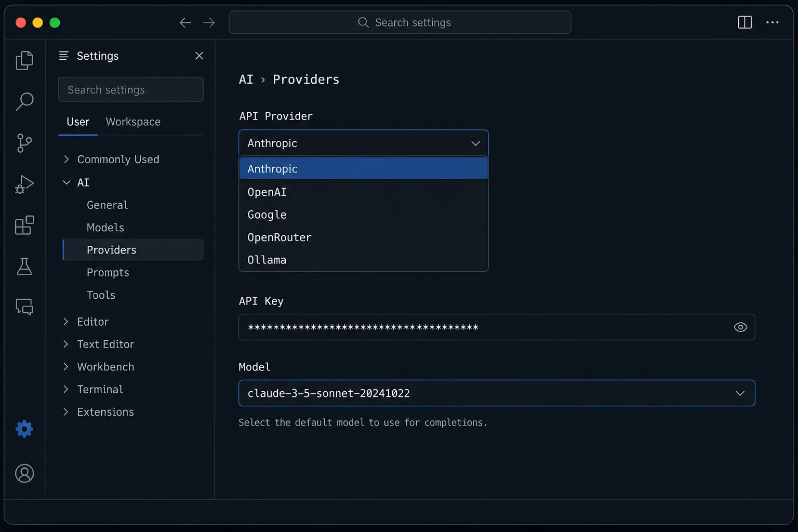
Task: Open the Explorer files view
Action: click(x=24, y=60)
